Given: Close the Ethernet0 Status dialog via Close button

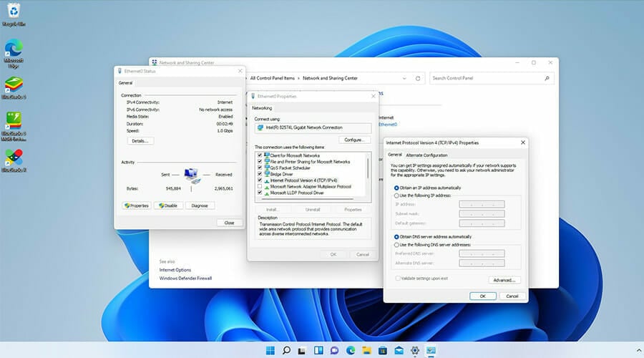Looking at the screenshot, I should [229, 223].
